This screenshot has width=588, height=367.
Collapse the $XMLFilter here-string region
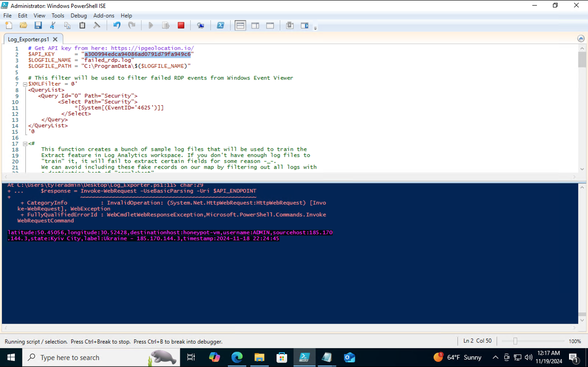coord(25,84)
